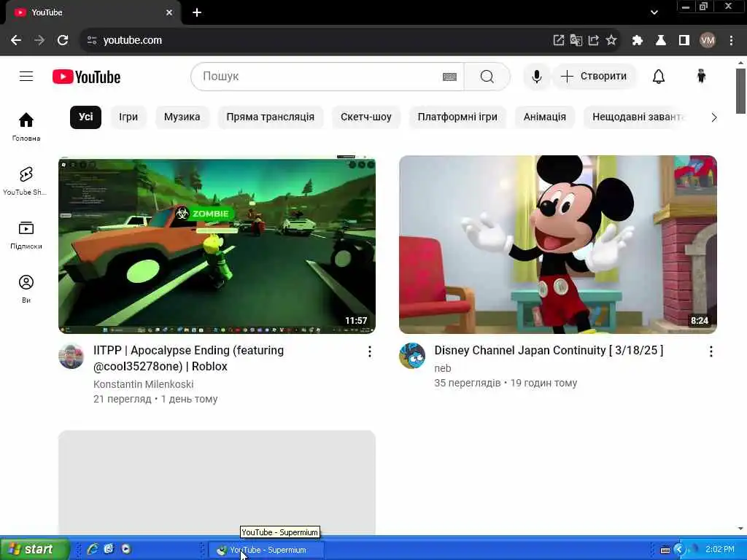The height and width of the screenshot is (560, 747).
Task: Start voice search with microphone icon
Action: [x=536, y=76]
